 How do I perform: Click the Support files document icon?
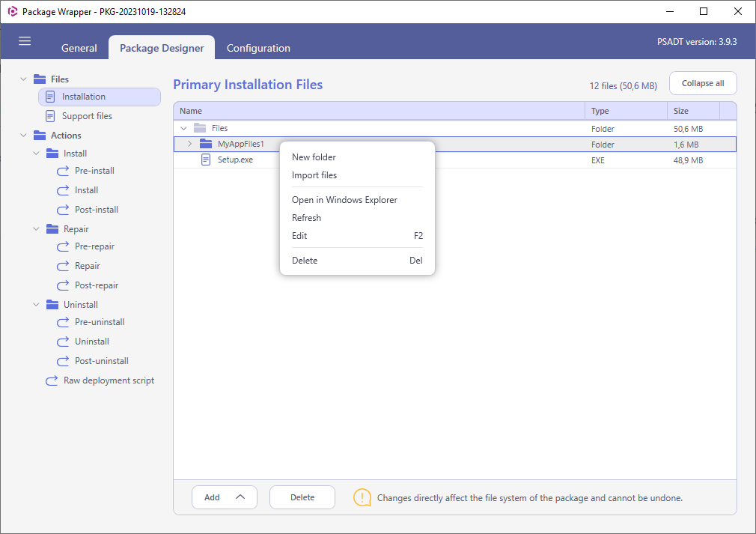coord(50,116)
